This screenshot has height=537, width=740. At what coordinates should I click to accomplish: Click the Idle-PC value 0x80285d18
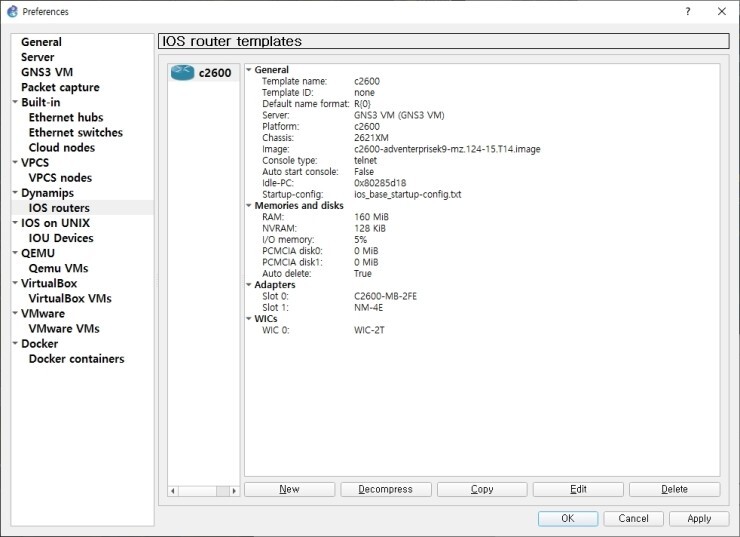(380, 183)
